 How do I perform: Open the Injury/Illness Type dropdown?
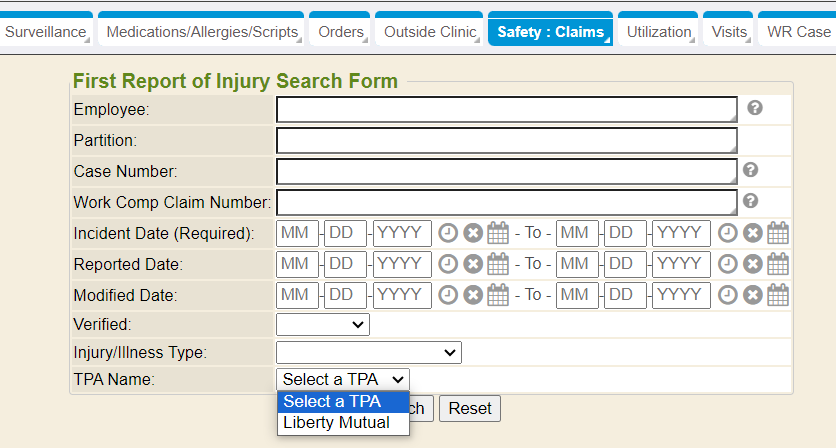point(368,353)
